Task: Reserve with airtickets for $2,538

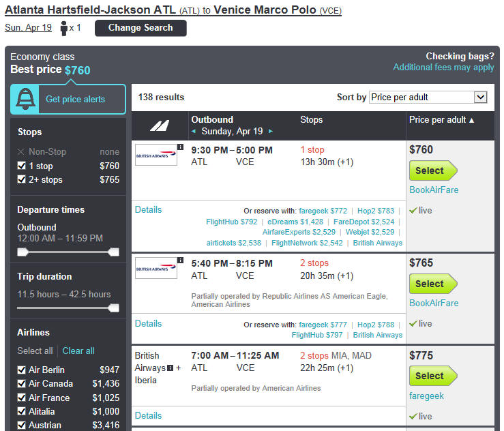Action: (x=234, y=243)
